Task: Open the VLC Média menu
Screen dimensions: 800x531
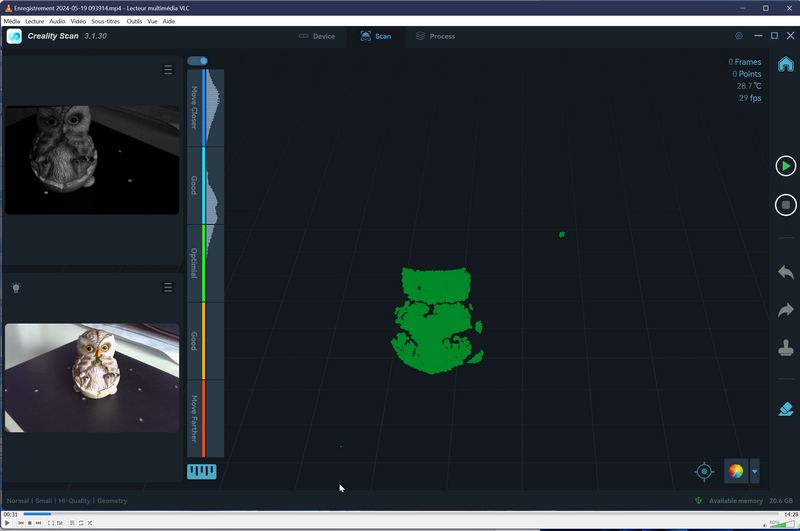Action: click(11, 21)
